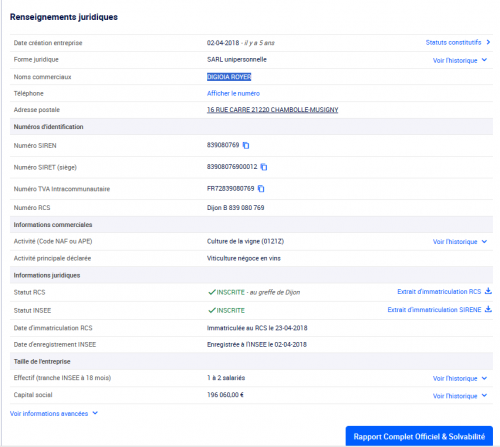Click the 1 à 2 salariés value
The height and width of the screenshot is (447, 500).
226,378
